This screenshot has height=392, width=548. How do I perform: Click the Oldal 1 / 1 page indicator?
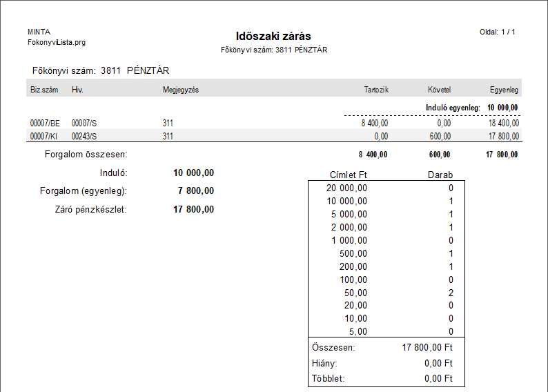click(497, 32)
